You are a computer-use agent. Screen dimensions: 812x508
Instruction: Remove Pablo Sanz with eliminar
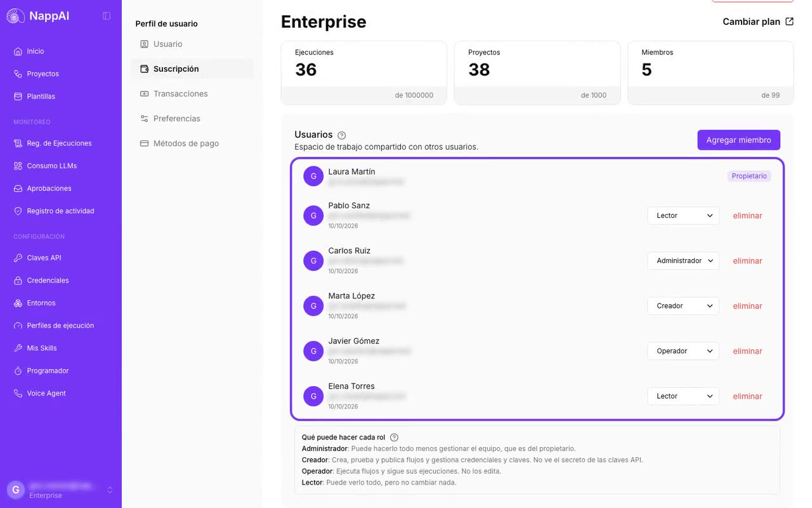(747, 216)
